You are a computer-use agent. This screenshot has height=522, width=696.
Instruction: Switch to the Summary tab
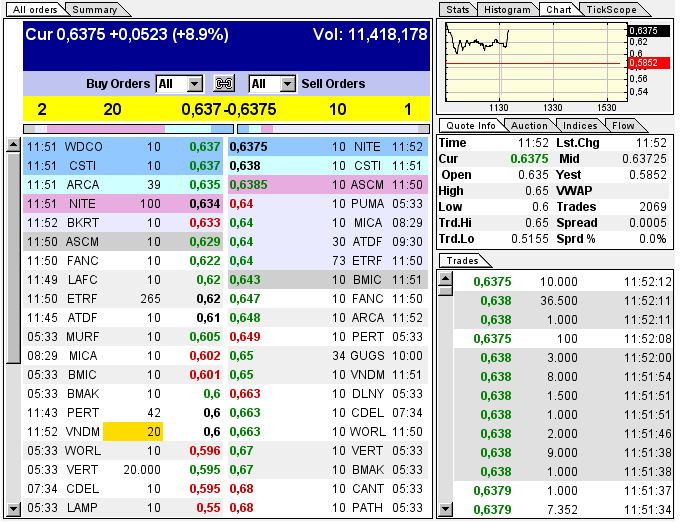(x=95, y=9)
